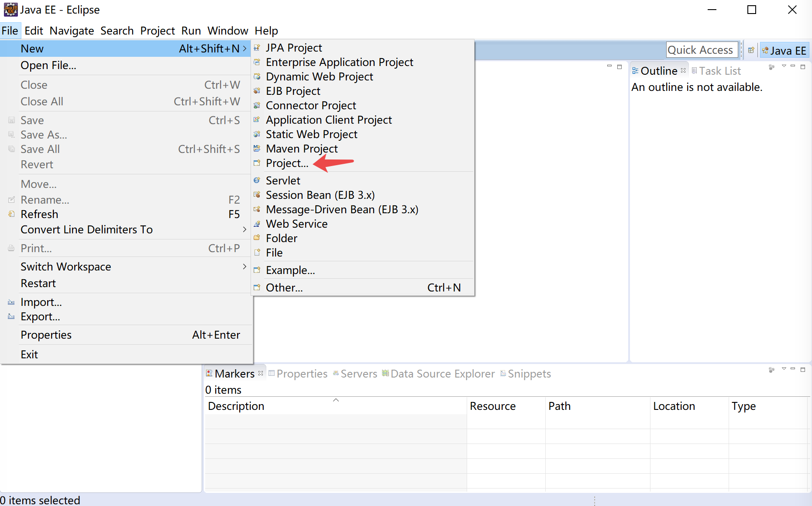Select Maven Project from the submenu
This screenshot has height=506, width=812.
click(302, 149)
